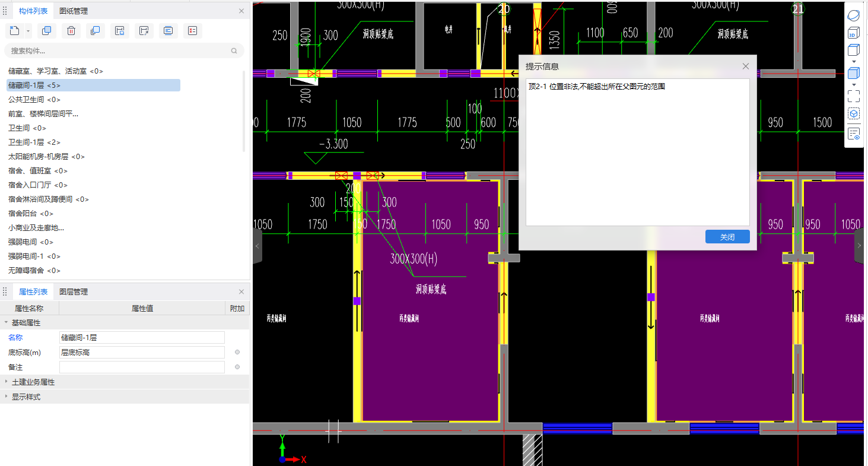Select 储藏间-1层 <5> in component list
868x466 pixels.
[93, 85]
